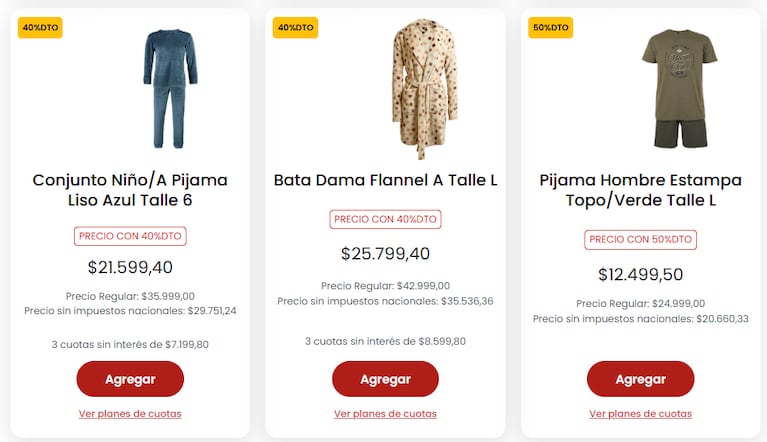Open the blue kids pajama set image

[x=169, y=88]
